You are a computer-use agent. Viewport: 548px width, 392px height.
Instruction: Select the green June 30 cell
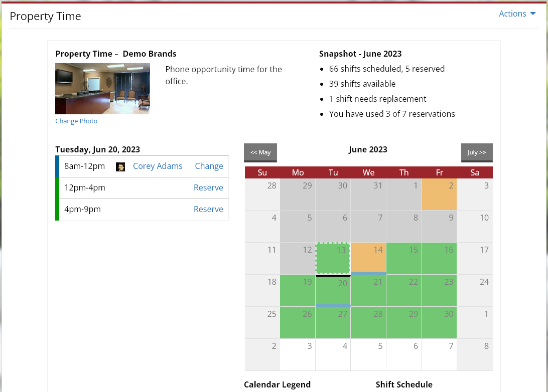[439, 322]
